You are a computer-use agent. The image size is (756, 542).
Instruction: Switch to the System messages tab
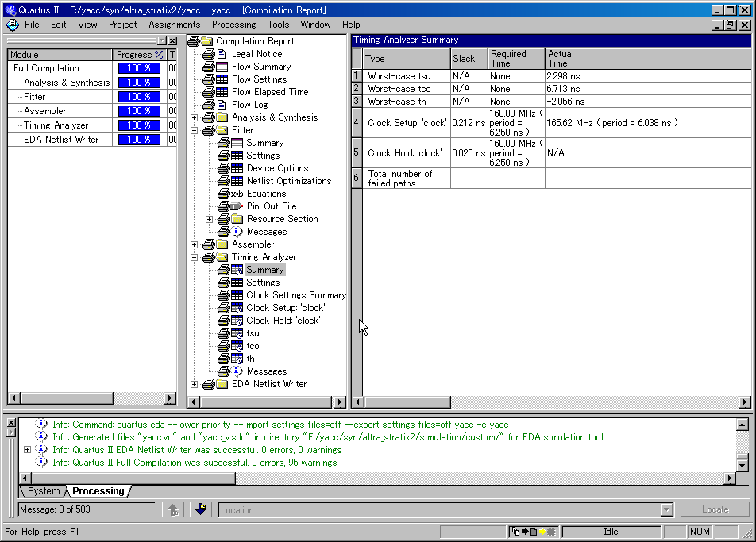[44, 491]
